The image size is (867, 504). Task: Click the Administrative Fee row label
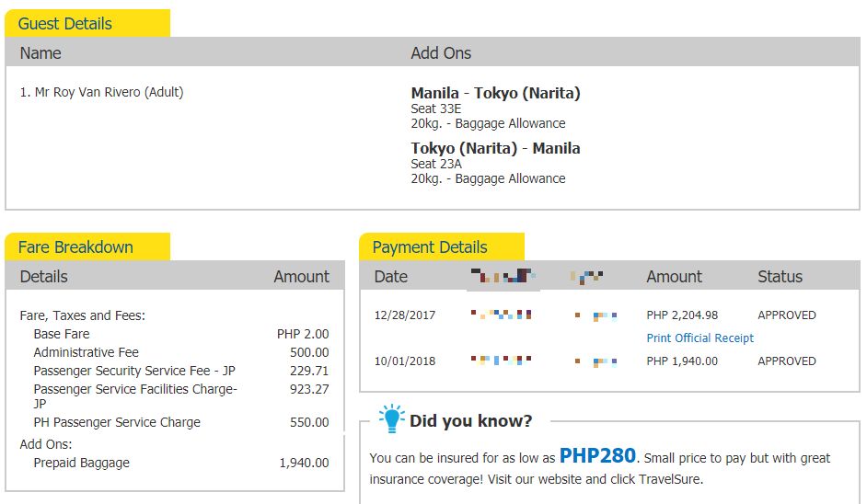pos(86,352)
